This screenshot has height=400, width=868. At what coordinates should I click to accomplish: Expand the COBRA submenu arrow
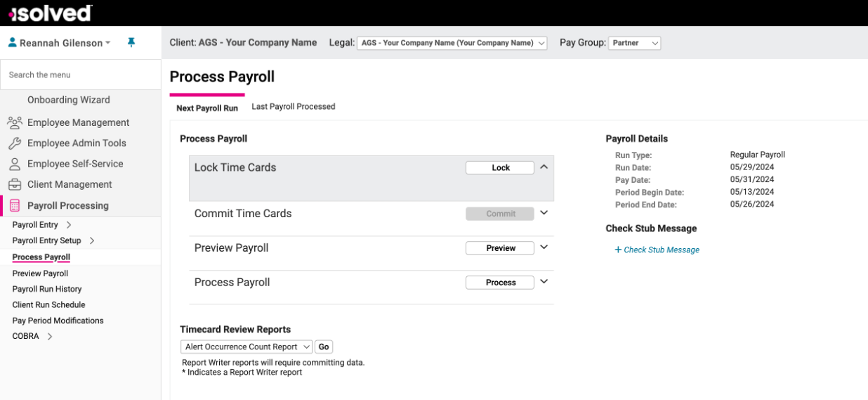(x=50, y=337)
